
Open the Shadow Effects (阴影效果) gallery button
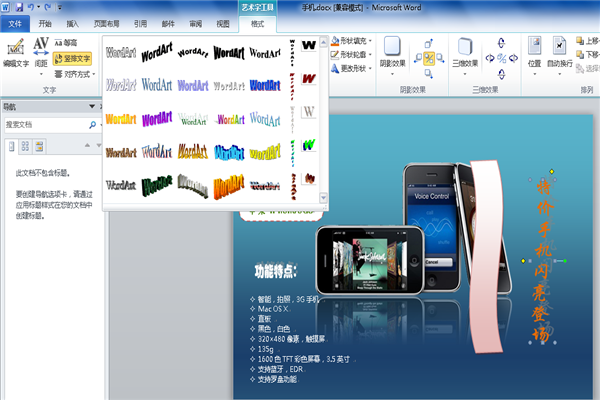(392, 54)
